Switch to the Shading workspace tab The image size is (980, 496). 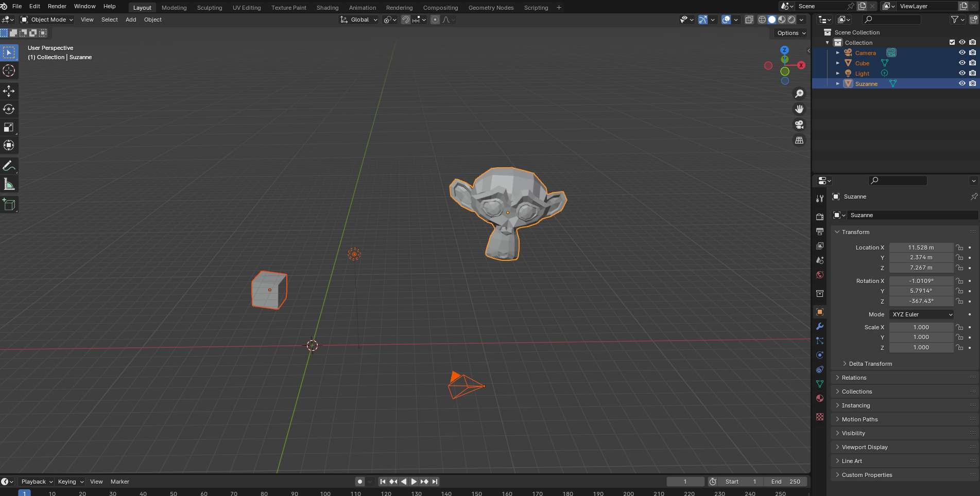pyautogui.click(x=328, y=8)
